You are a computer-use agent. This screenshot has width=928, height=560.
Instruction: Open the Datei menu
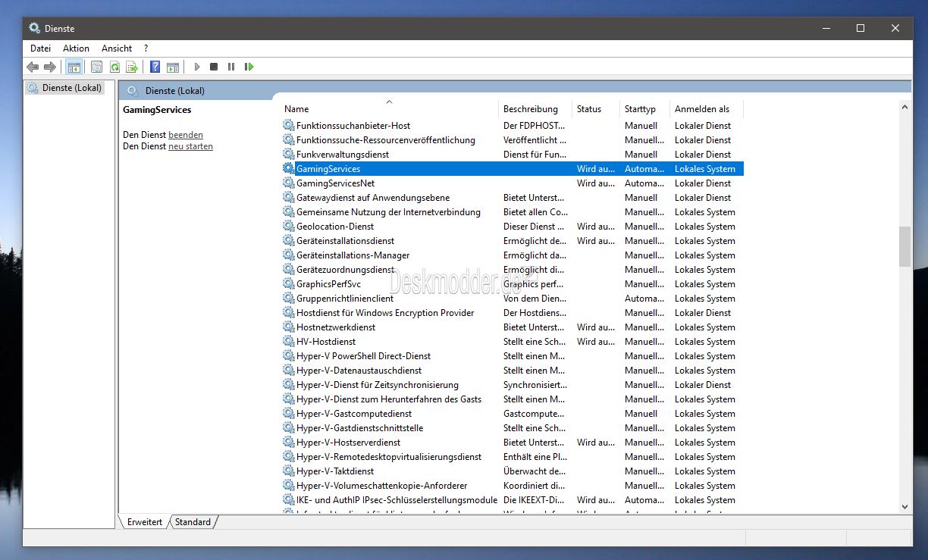(40, 48)
